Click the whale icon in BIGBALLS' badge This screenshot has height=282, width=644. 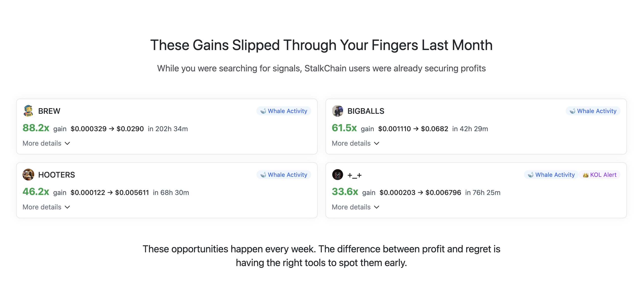tap(573, 111)
